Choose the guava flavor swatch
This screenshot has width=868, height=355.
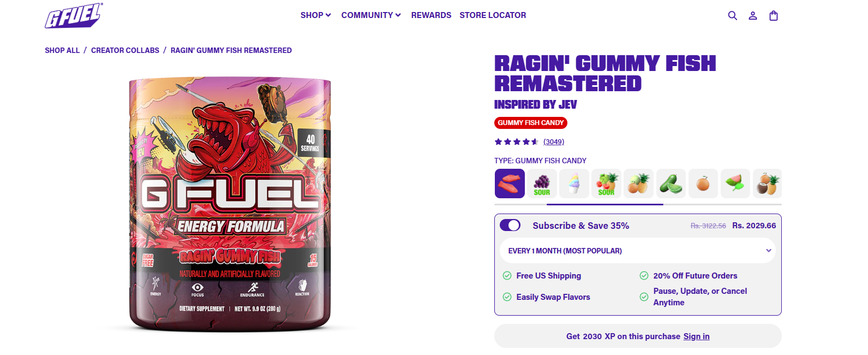point(735,184)
